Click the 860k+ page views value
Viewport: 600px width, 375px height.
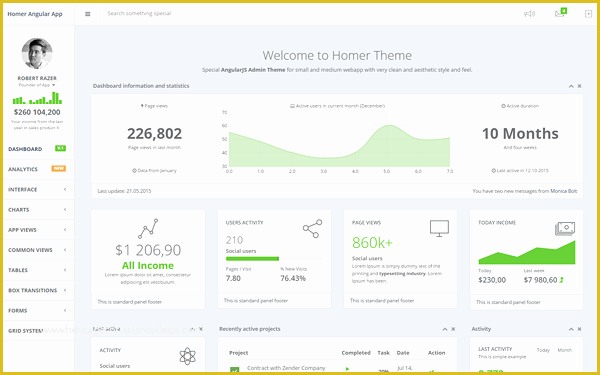click(x=372, y=243)
